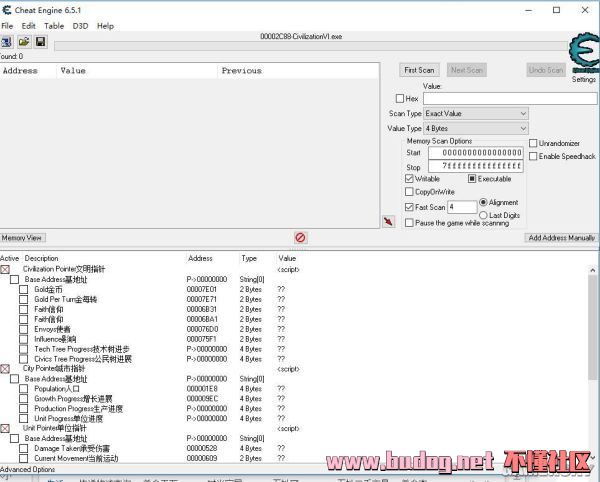Select the Alignment radio button
This screenshot has height=482, width=600.
[x=483, y=202]
